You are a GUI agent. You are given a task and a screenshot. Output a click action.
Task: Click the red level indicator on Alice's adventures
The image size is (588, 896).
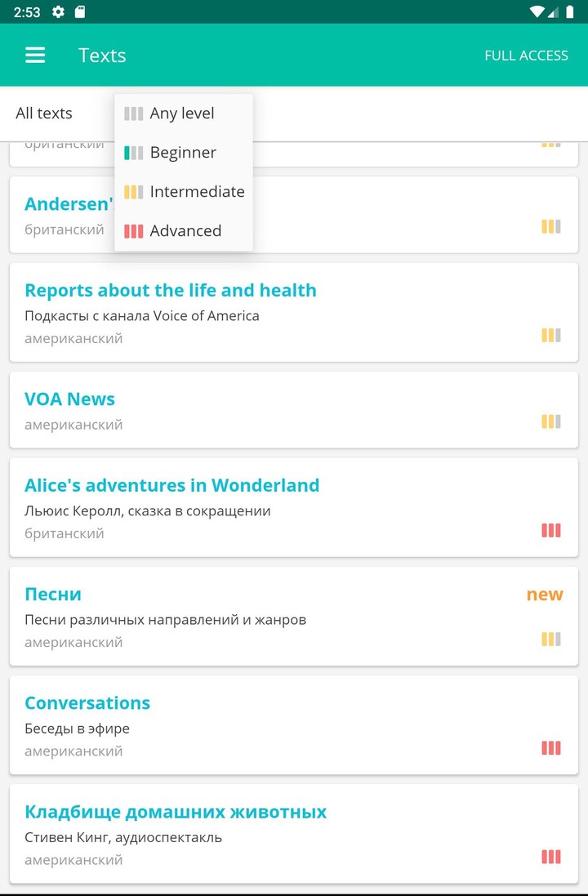pyautogui.click(x=551, y=531)
